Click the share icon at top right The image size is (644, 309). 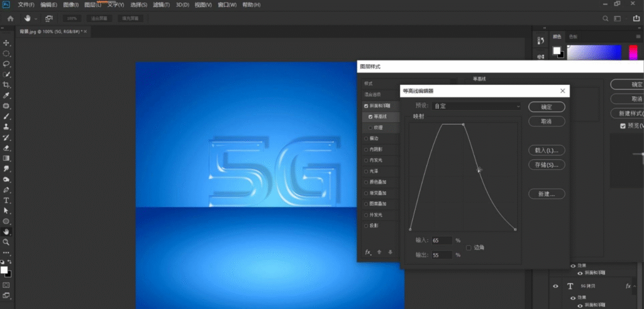tap(636, 18)
